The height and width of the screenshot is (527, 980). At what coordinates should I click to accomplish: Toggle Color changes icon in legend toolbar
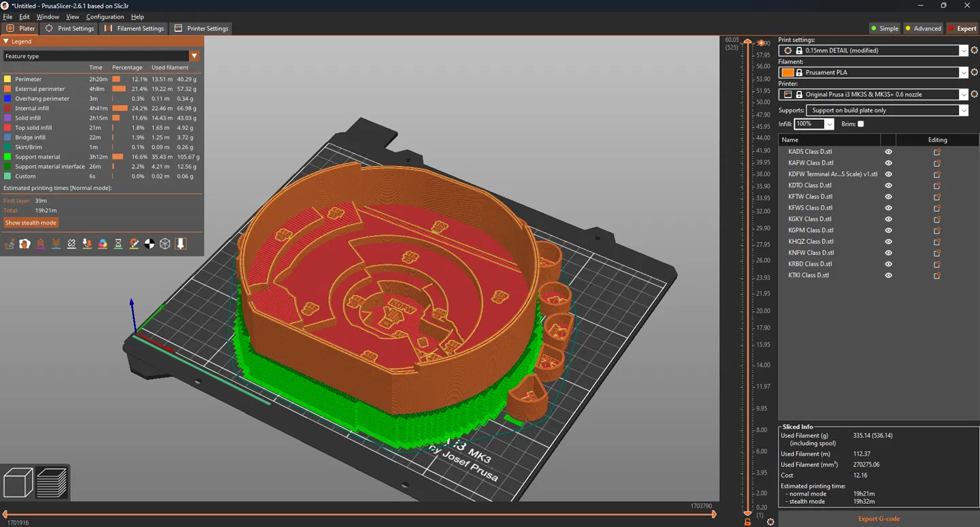click(103, 244)
